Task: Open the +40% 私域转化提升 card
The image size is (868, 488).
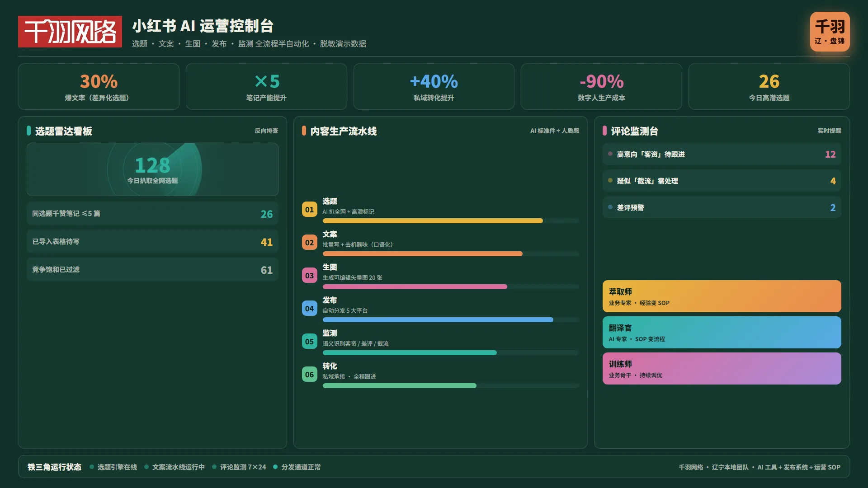Action: point(434,86)
